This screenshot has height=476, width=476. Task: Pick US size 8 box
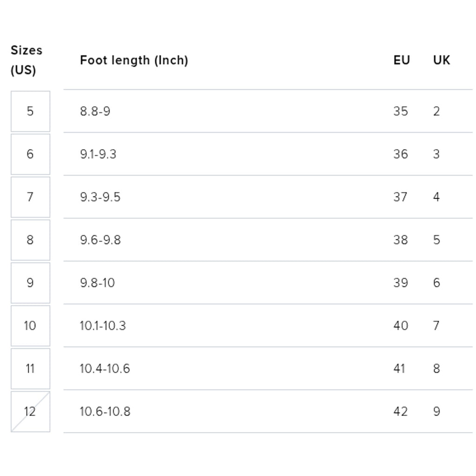(x=30, y=240)
